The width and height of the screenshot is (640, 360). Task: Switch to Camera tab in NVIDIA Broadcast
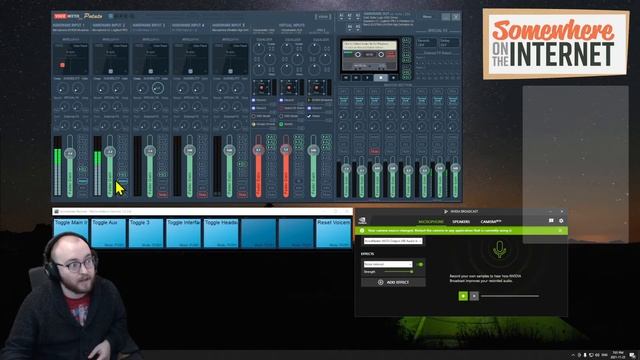click(491, 222)
